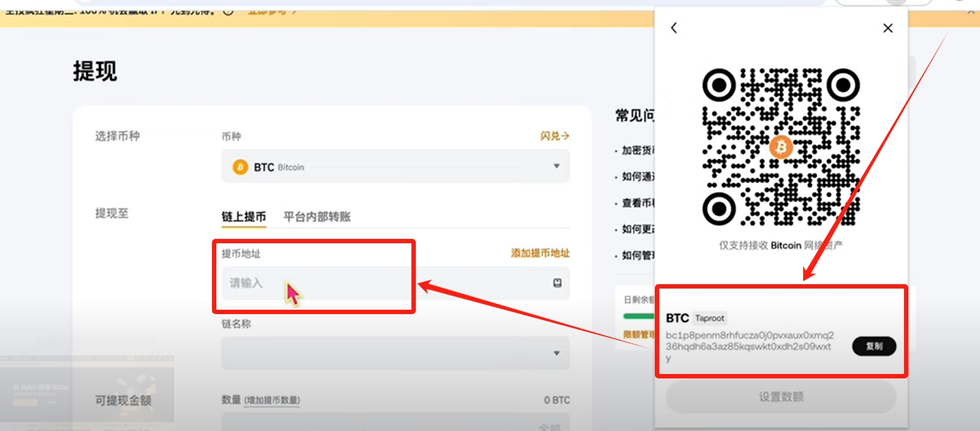Open the address book icon in address field

[x=558, y=283]
